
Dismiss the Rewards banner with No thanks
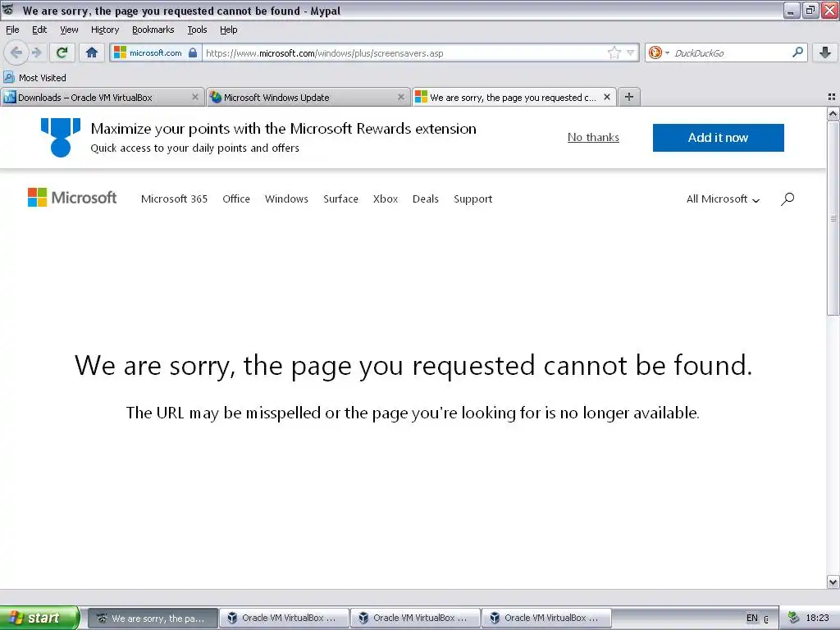point(593,138)
